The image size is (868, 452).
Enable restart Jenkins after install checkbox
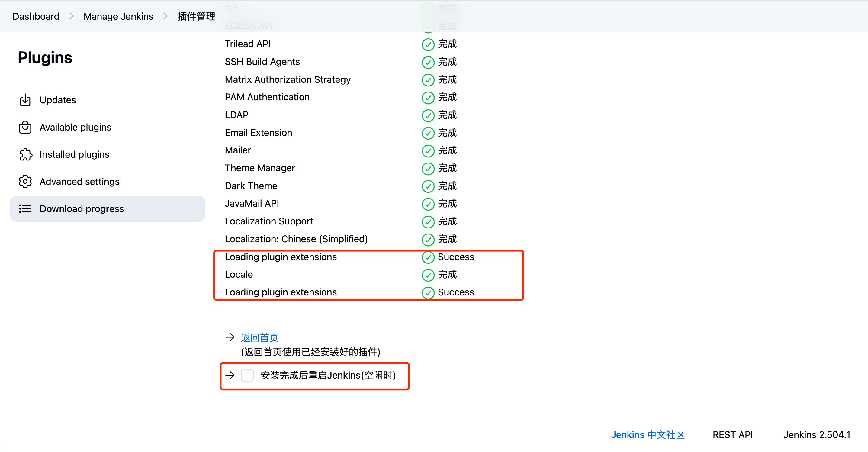(x=247, y=375)
